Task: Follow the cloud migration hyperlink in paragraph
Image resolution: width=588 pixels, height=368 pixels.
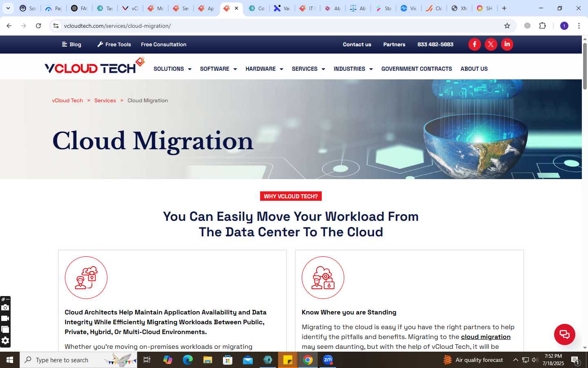Action: pyautogui.click(x=486, y=337)
